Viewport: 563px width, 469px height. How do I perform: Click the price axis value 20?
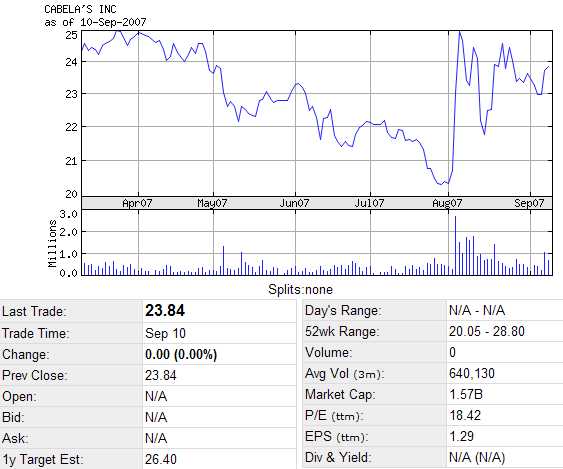click(71, 194)
